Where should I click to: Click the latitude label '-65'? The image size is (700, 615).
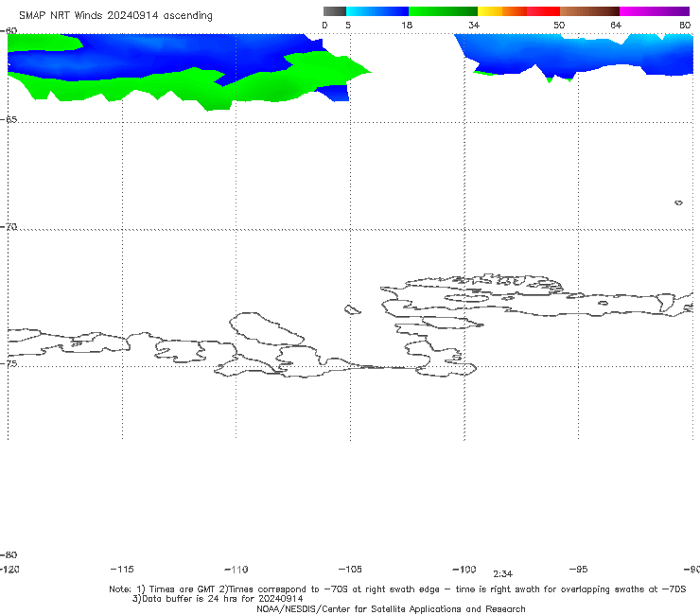point(9,120)
